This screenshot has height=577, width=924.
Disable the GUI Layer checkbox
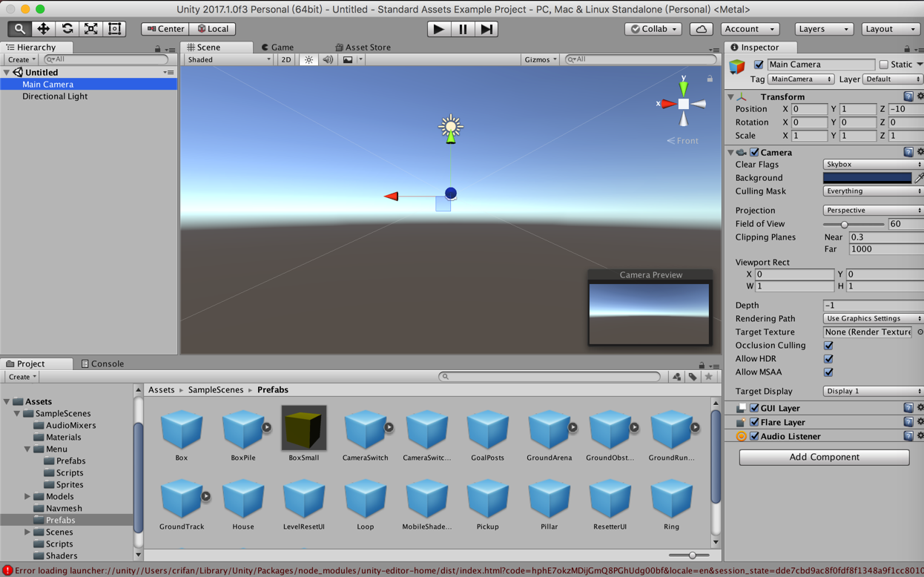pyautogui.click(x=754, y=408)
